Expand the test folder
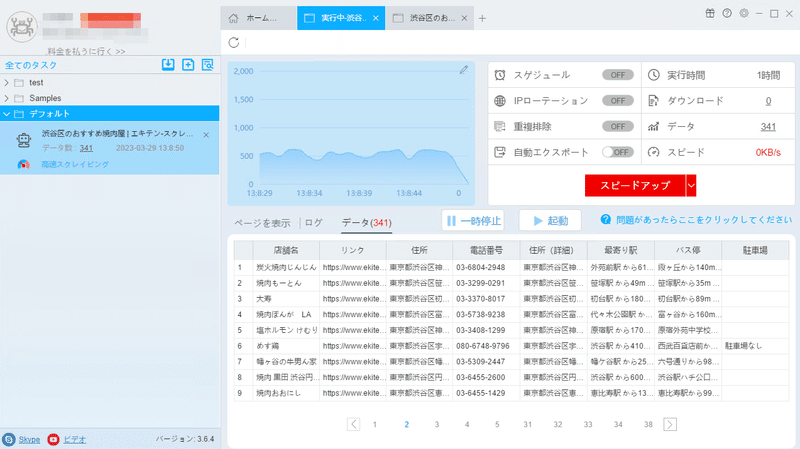 [x=6, y=83]
